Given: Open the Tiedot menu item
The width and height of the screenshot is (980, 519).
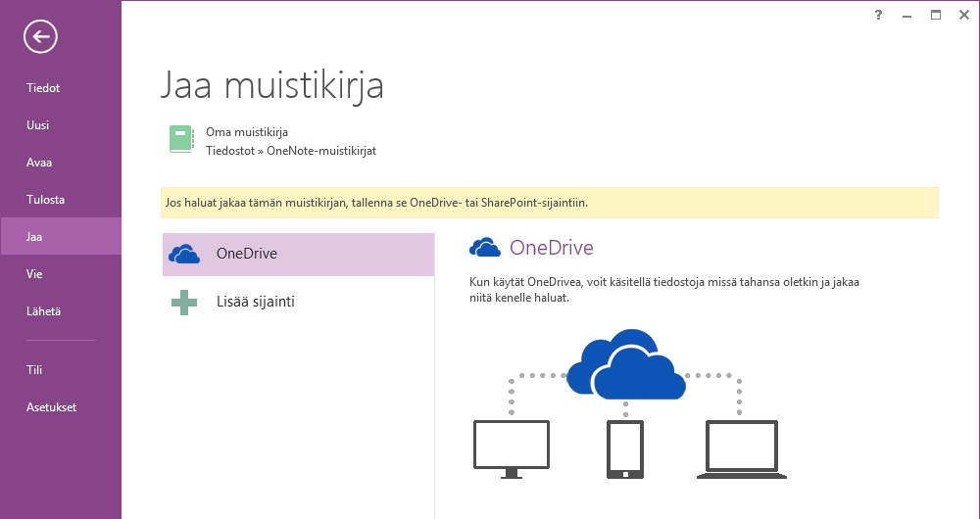Looking at the screenshot, I should 43,88.
